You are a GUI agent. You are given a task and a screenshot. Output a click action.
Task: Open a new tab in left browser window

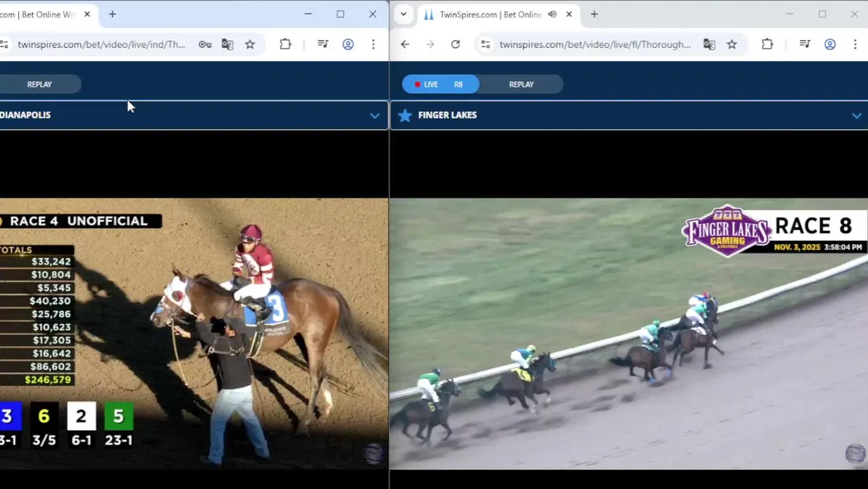(x=113, y=14)
